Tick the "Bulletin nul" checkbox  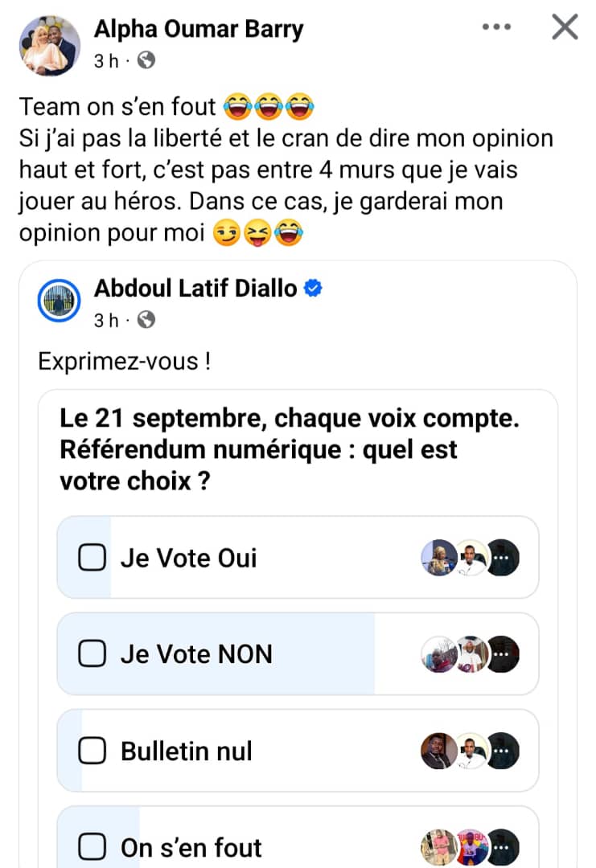92,751
